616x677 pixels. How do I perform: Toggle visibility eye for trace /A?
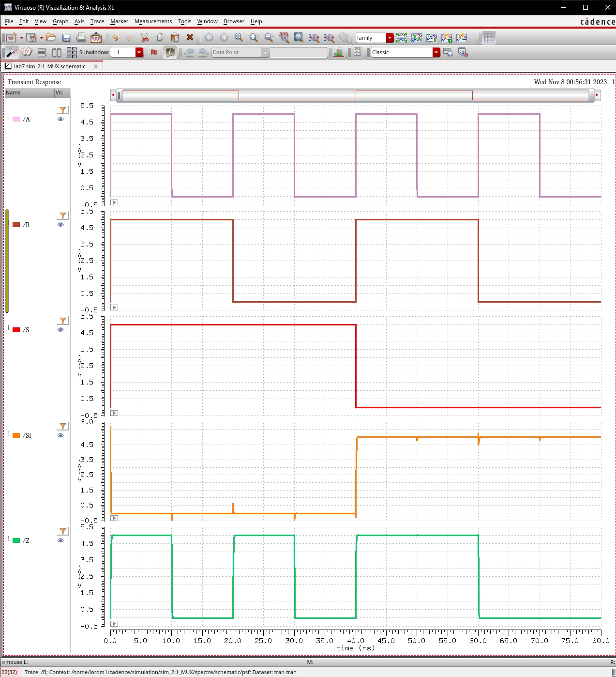click(x=60, y=119)
